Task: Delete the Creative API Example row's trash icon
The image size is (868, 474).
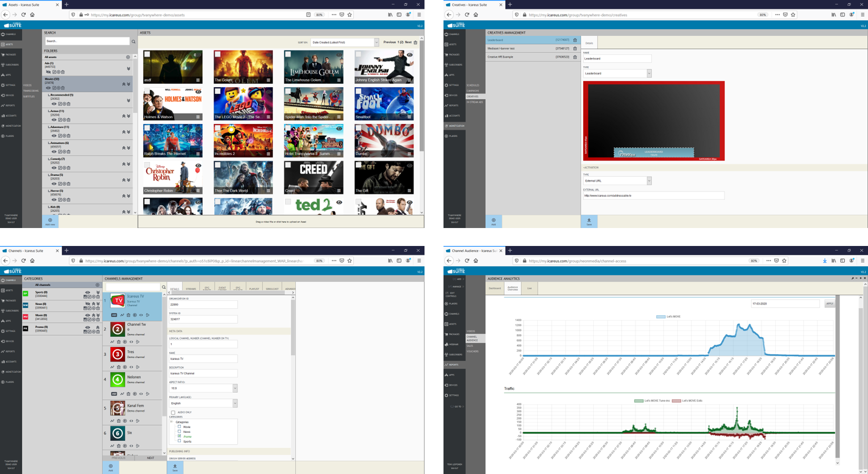Action: point(575,57)
